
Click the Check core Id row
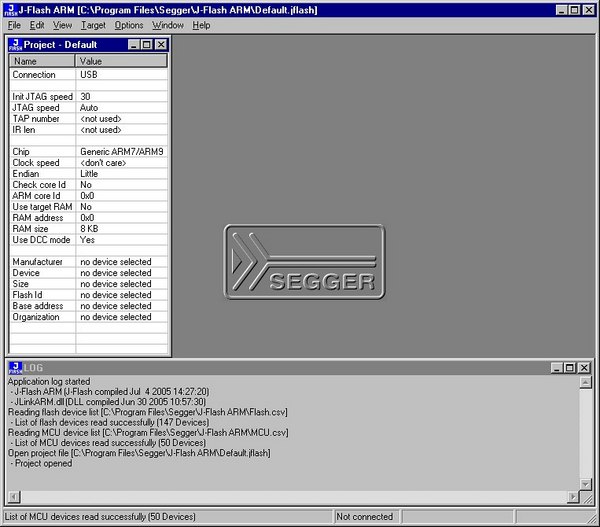(x=89, y=185)
